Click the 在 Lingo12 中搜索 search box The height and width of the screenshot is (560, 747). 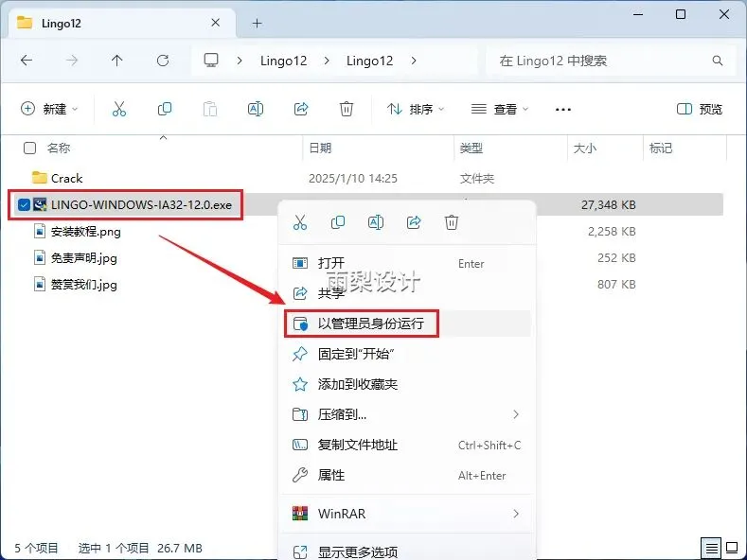612,61
